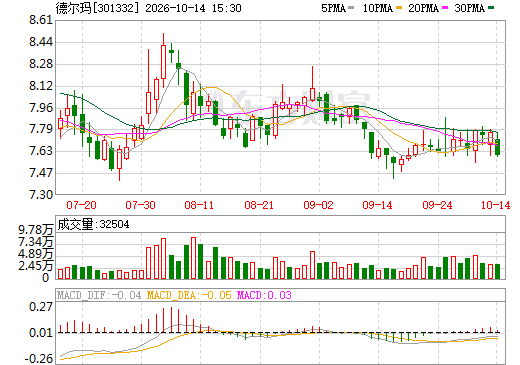Click the 0.01 MACD axis label
Screen dimensions: 520x365
point(41,333)
